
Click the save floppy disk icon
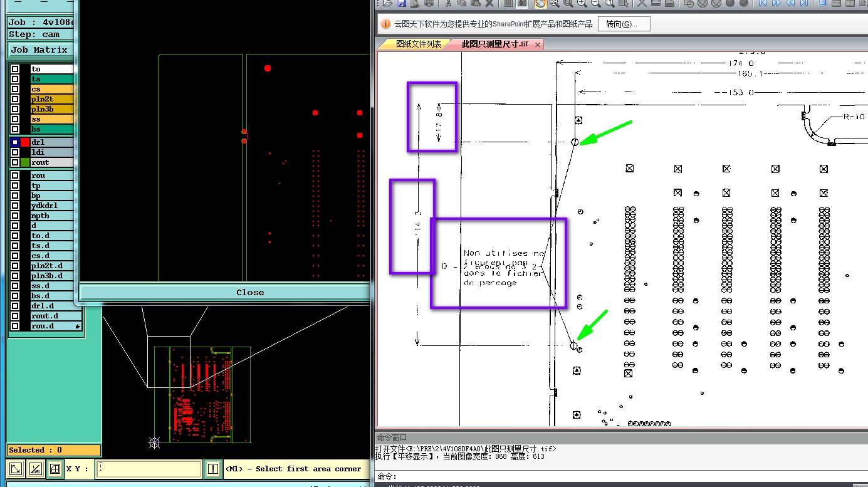[x=401, y=3]
